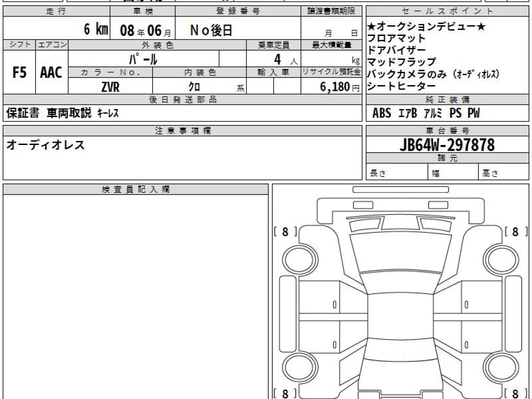Select the 走行 column header
The image size is (532, 399).
pyautogui.click(x=56, y=12)
